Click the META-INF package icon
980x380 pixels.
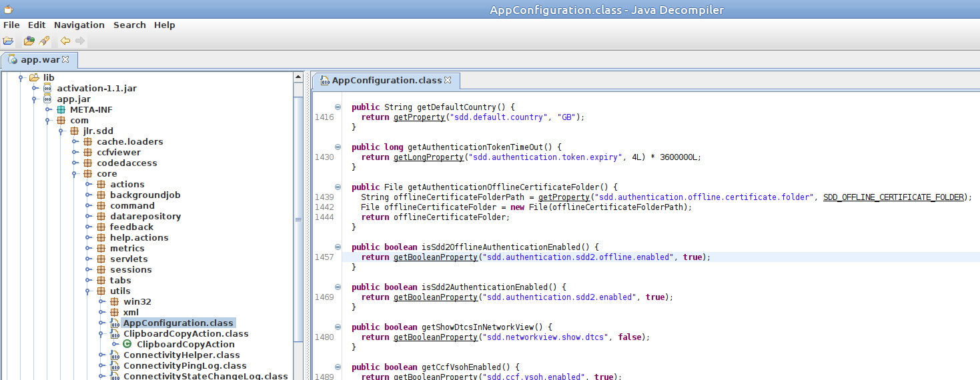coord(61,109)
